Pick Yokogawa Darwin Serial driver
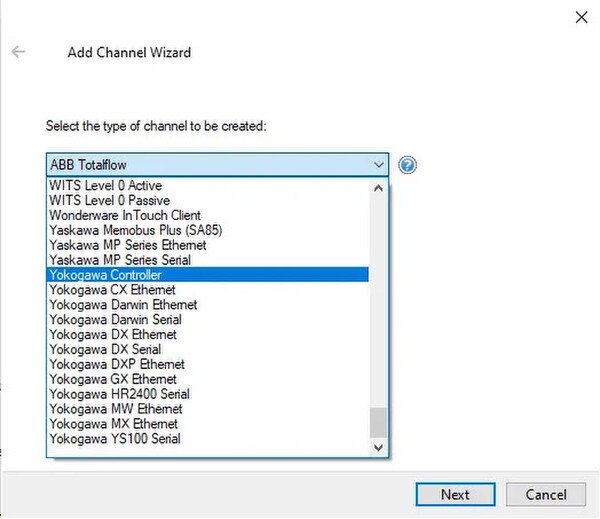The height and width of the screenshot is (519, 600). tap(208, 320)
